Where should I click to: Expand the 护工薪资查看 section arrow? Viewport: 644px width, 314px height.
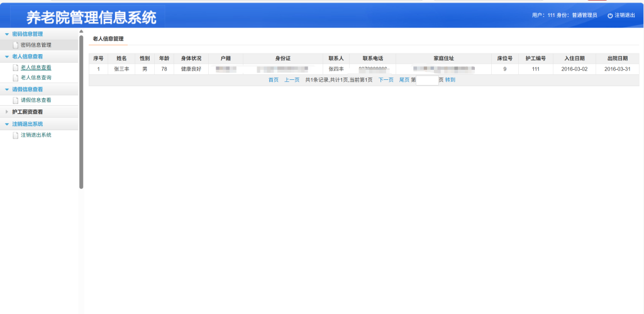[x=7, y=112]
